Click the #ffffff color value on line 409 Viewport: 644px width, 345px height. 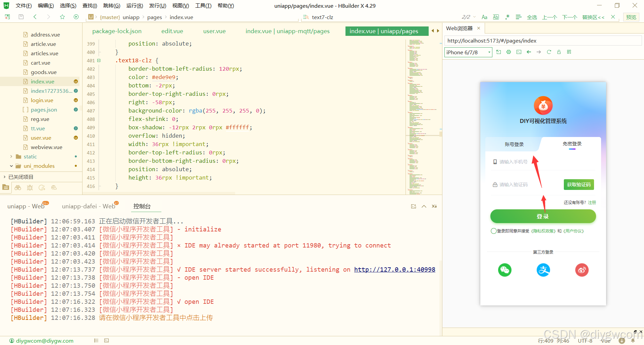pyautogui.click(x=237, y=128)
